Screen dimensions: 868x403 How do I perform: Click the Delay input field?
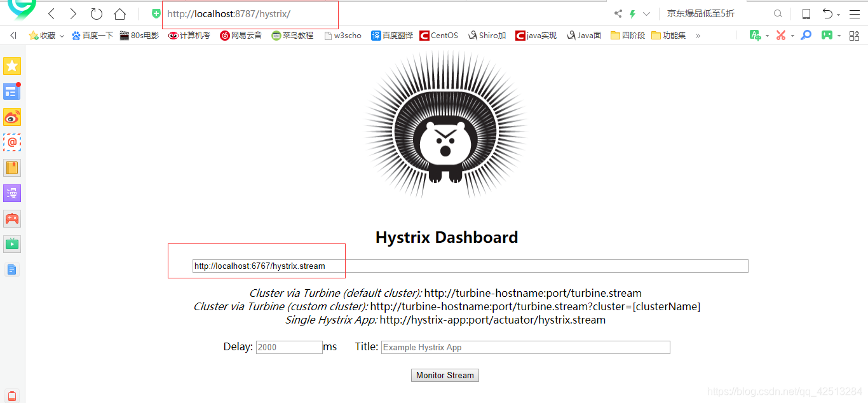click(x=289, y=347)
